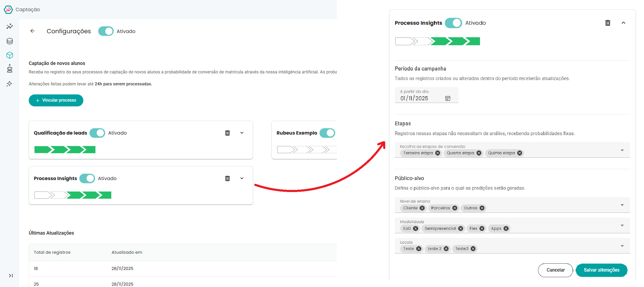Turn off the Rubeus Exemplo toggle
This screenshot has width=644, height=287.
[327, 133]
